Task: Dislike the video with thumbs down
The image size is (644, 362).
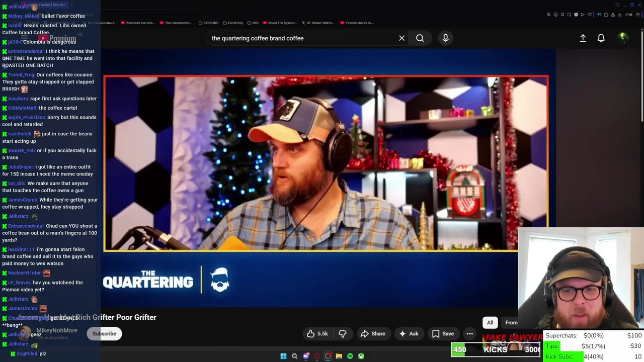Action: [343, 334]
